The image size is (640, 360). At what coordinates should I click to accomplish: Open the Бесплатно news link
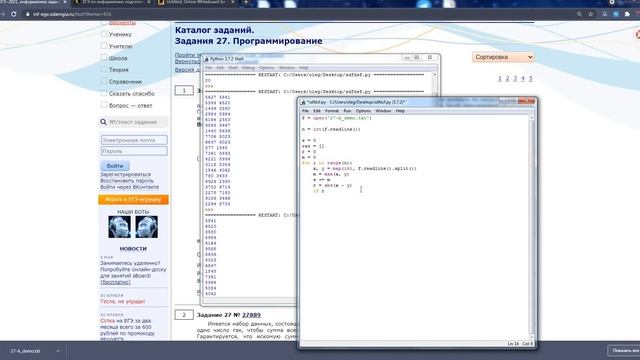coord(116,282)
